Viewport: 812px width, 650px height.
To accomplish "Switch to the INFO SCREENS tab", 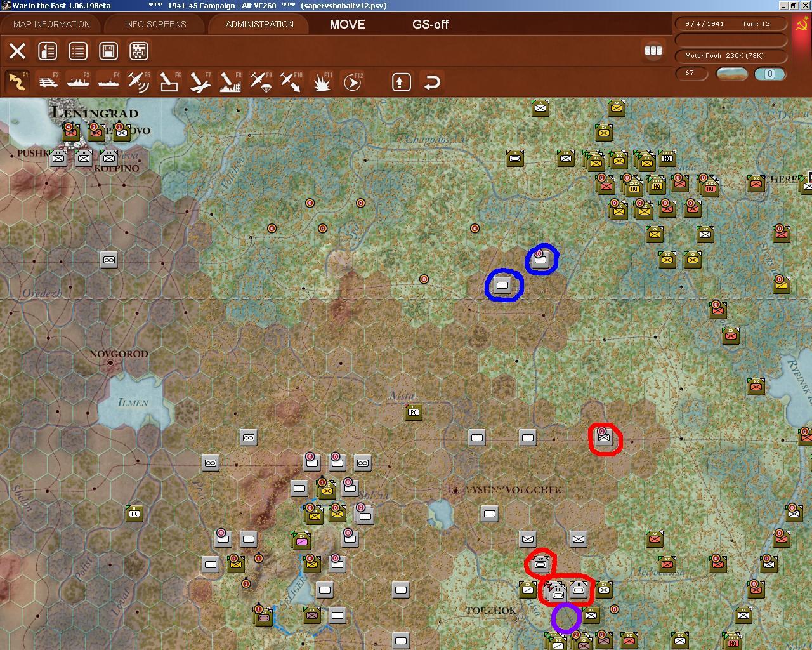I will (x=155, y=24).
